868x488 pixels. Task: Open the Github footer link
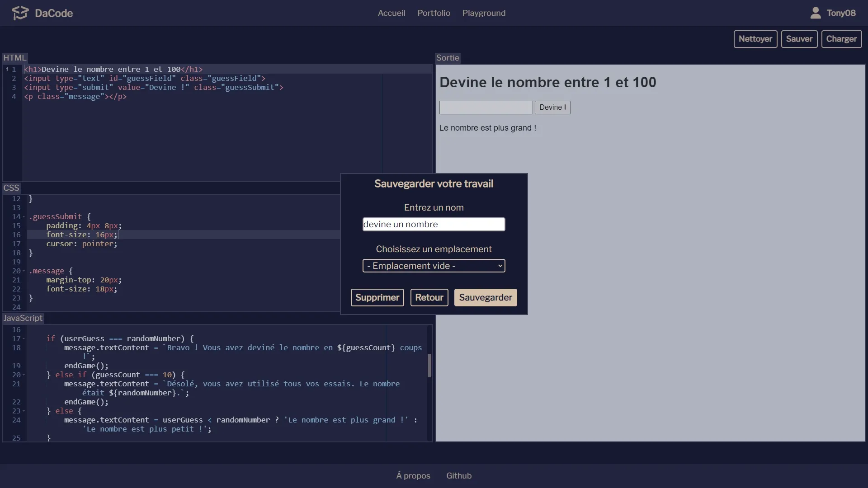(x=459, y=475)
